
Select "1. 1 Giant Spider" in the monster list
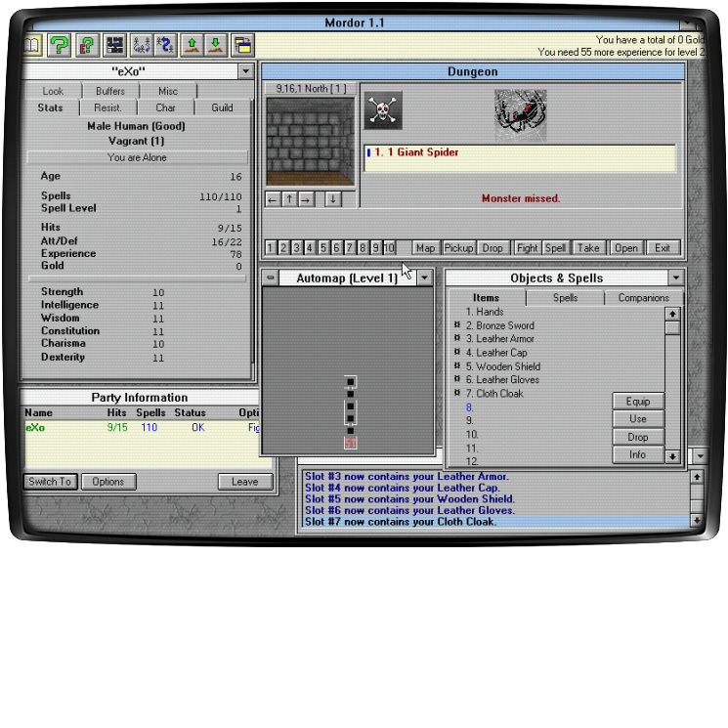(520, 152)
